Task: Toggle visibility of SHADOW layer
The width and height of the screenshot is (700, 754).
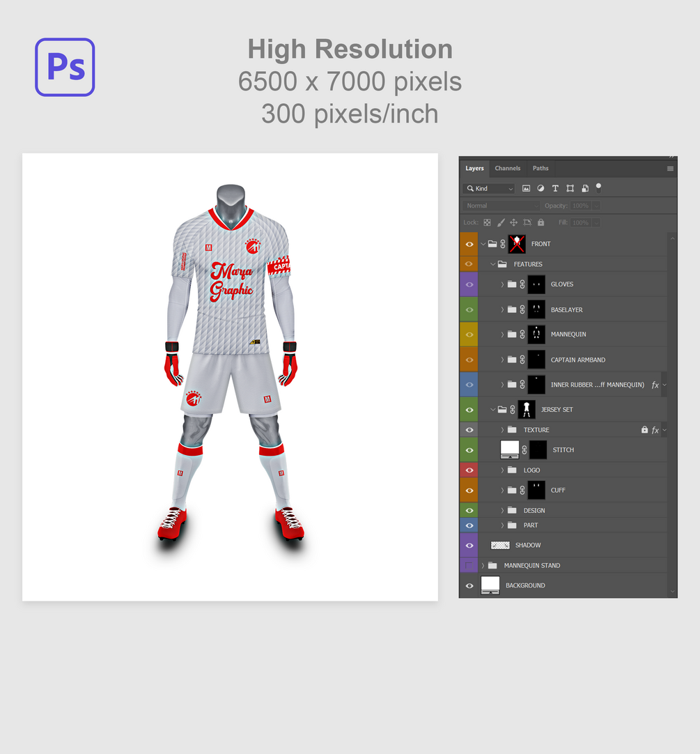Action: click(x=469, y=546)
